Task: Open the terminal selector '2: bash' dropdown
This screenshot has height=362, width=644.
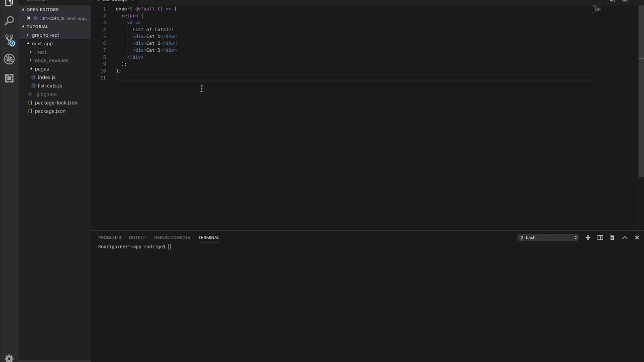Action: [x=548, y=237]
